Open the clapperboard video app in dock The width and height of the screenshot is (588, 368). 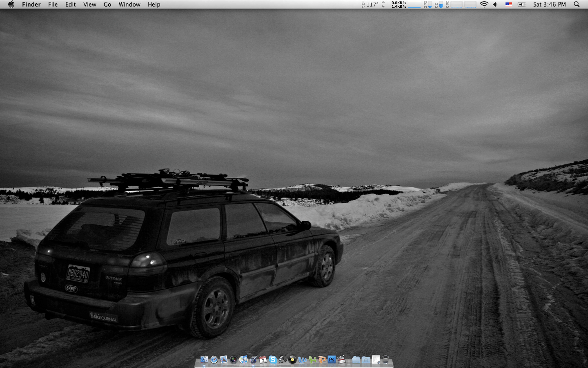coord(341,359)
